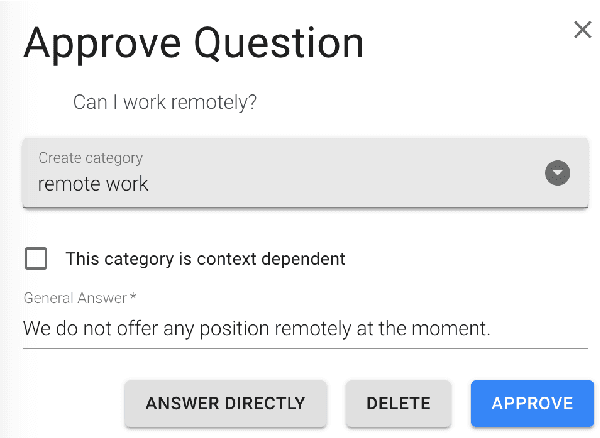The height and width of the screenshot is (438, 600).
Task: Click the 'Can I work remotely?' question text
Action: pyautogui.click(x=165, y=102)
